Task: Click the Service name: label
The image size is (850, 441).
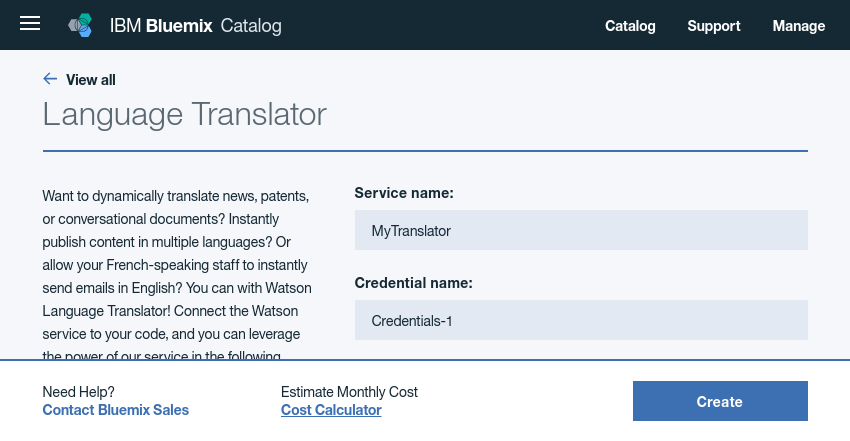Action: pyautogui.click(x=404, y=193)
